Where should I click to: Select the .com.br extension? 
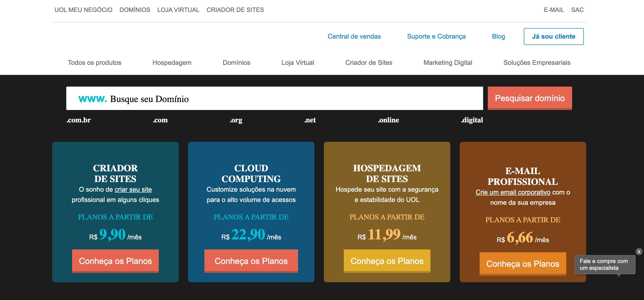coord(78,120)
